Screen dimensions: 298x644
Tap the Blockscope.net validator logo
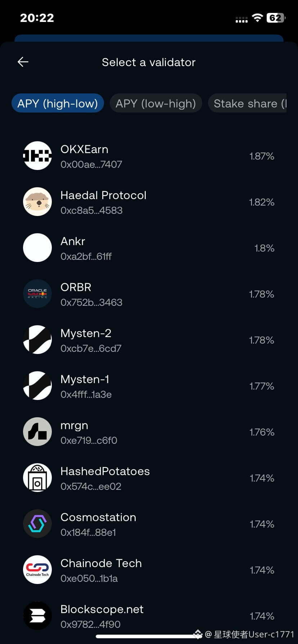tap(37, 616)
